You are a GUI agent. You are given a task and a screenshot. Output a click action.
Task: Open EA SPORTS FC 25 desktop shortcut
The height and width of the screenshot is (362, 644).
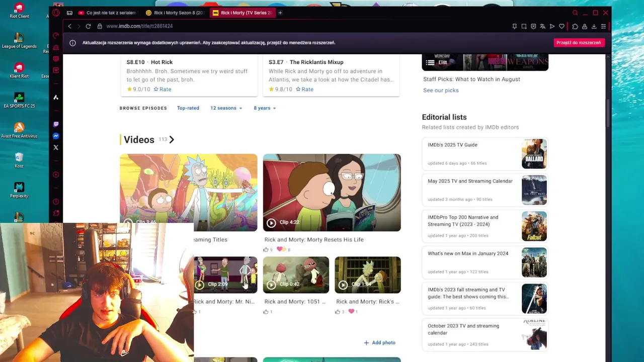tap(19, 100)
